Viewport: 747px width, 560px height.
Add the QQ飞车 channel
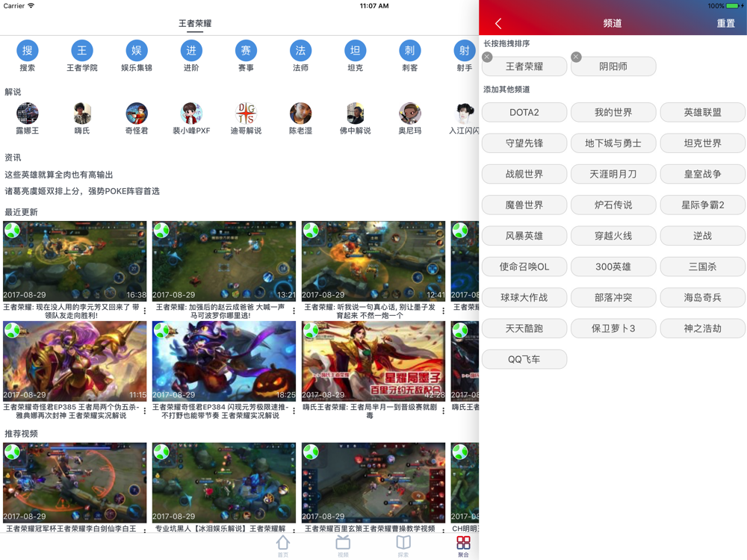coord(524,360)
